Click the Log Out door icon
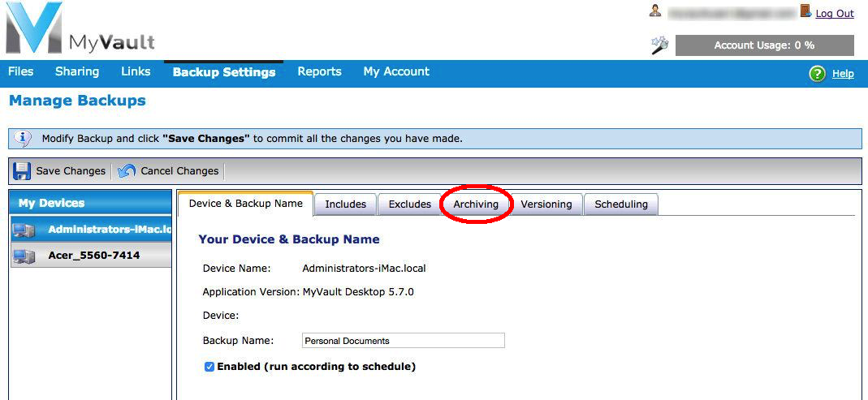 [x=806, y=11]
